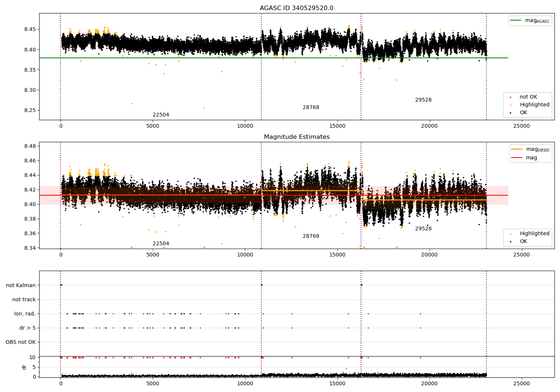Click the 'not track' row label
Screen dimensions: 560x392
(24, 299)
